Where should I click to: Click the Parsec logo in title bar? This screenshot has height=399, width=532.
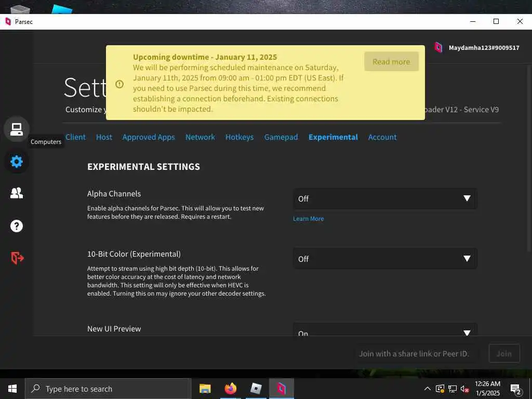(8, 22)
